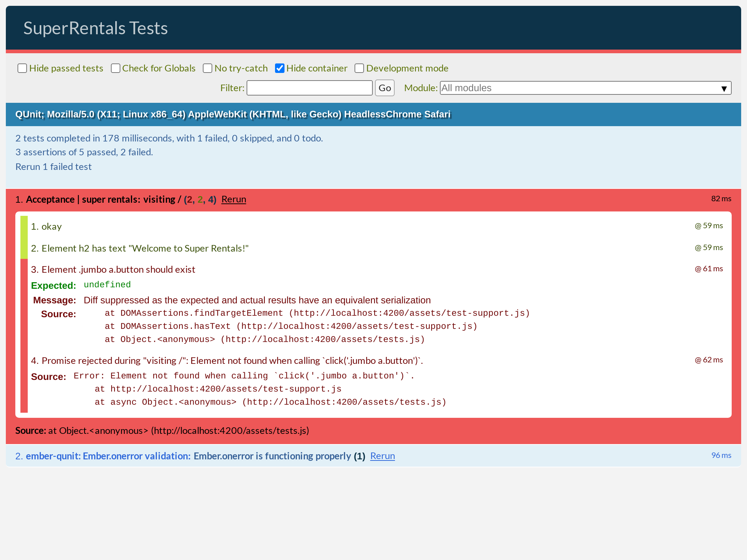Click the 'undefined' expected value
The height and width of the screenshot is (560, 747).
(107, 285)
